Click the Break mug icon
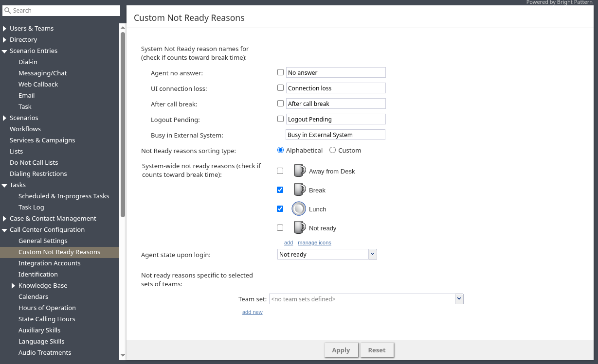Screen dimensions: 598x364 click(x=299, y=190)
